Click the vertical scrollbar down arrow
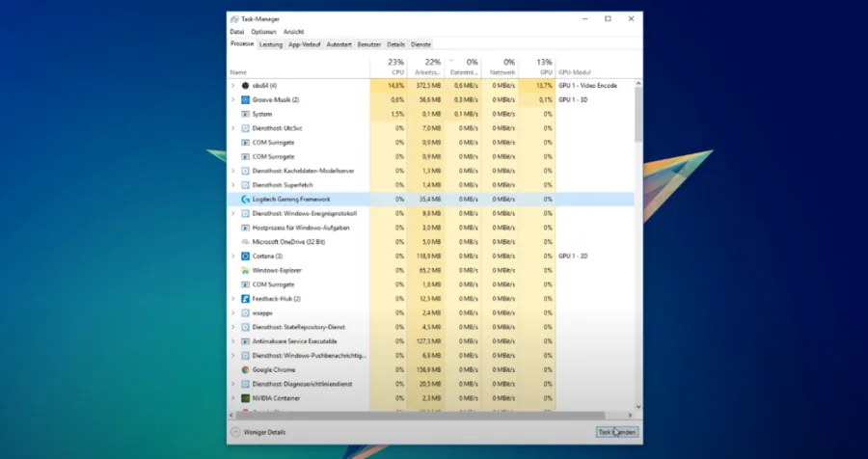The image size is (868, 459). coord(638,406)
